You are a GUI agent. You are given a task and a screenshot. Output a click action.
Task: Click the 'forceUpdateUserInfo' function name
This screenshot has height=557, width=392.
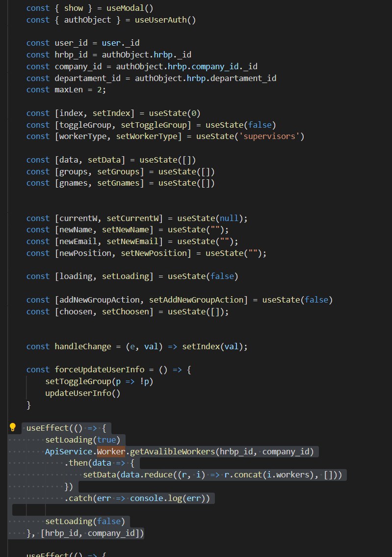point(99,369)
